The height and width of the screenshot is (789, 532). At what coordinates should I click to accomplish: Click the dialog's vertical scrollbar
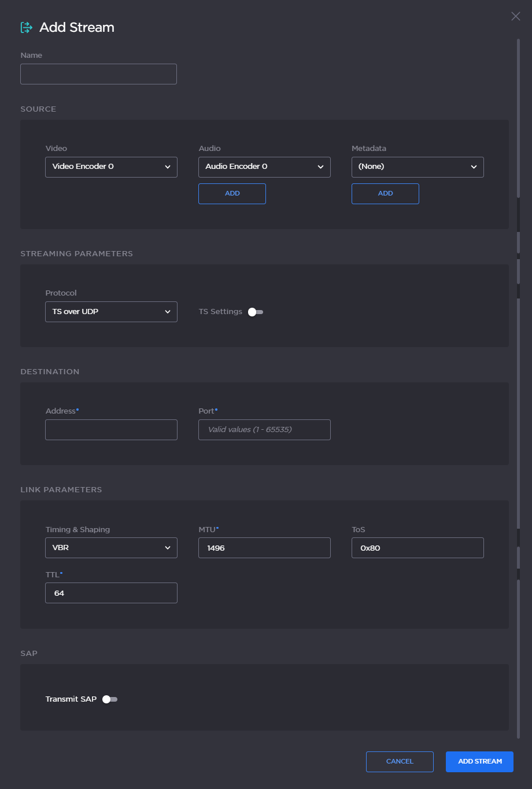click(x=518, y=388)
